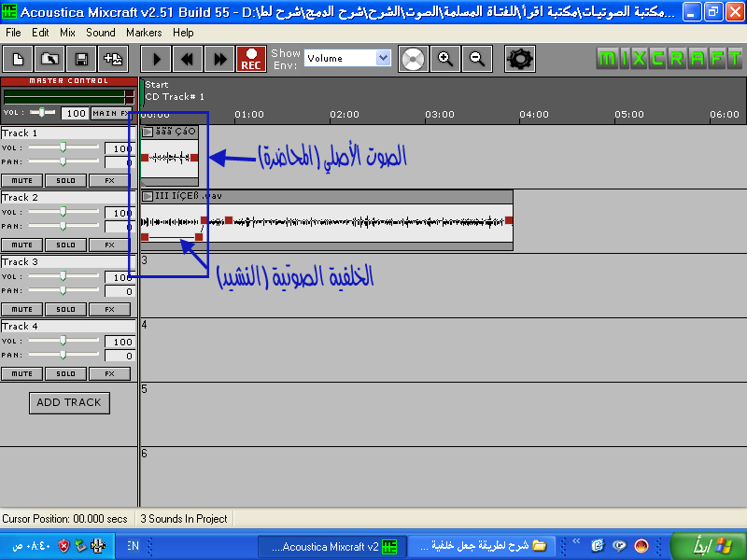Open preferences with the gear icon
This screenshot has height=560, width=747.
520,59
